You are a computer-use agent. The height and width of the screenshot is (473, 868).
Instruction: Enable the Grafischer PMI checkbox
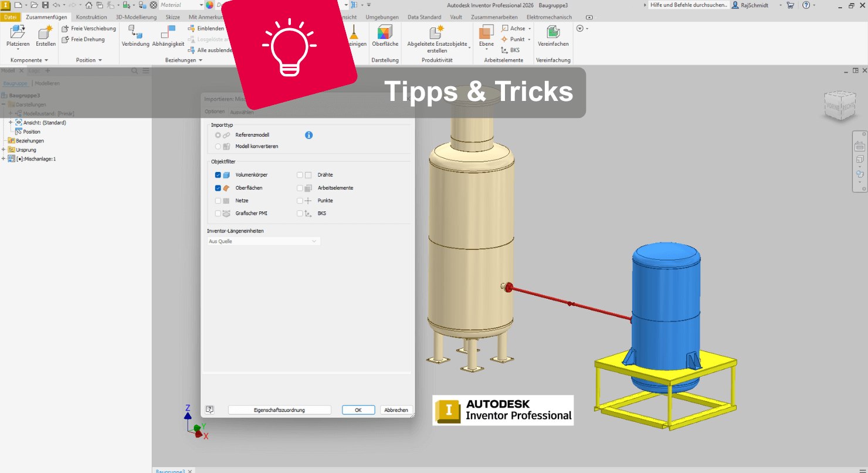click(218, 214)
